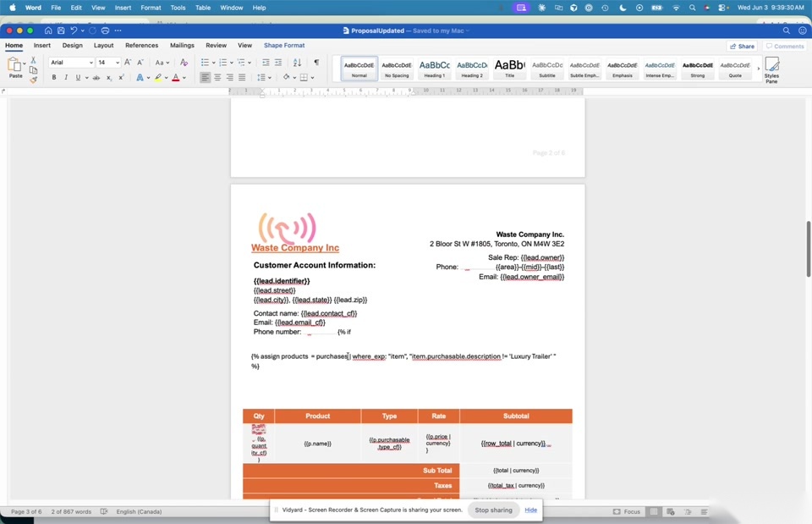Image resolution: width=812 pixels, height=524 pixels.
Task: Apply text highlight color
Action: tap(158, 78)
